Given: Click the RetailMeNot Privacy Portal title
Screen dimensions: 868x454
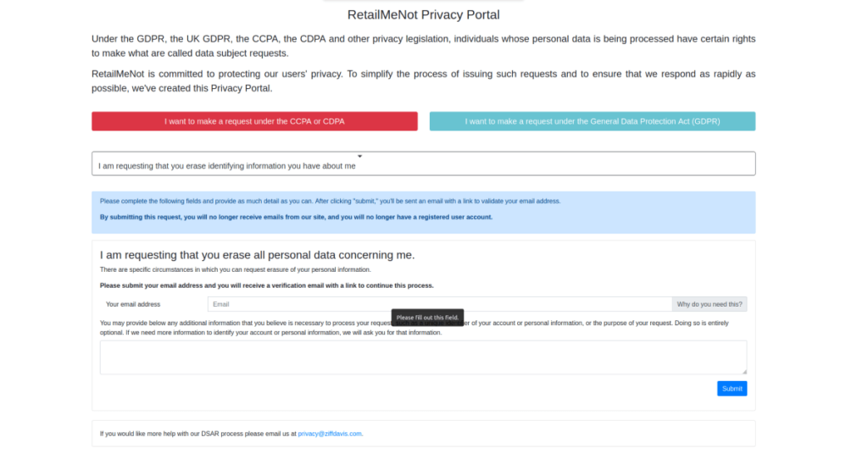Looking at the screenshot, I should tap(423, 14).
